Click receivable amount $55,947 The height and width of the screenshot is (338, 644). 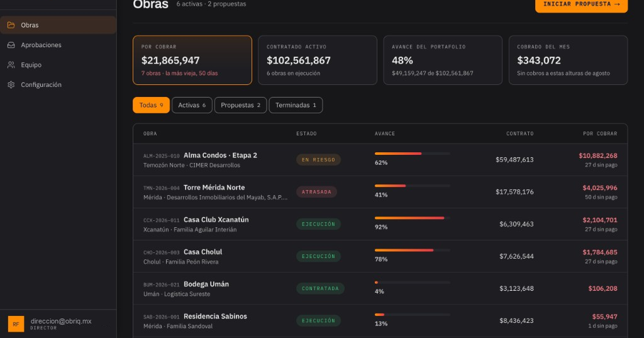pos(604,317)
